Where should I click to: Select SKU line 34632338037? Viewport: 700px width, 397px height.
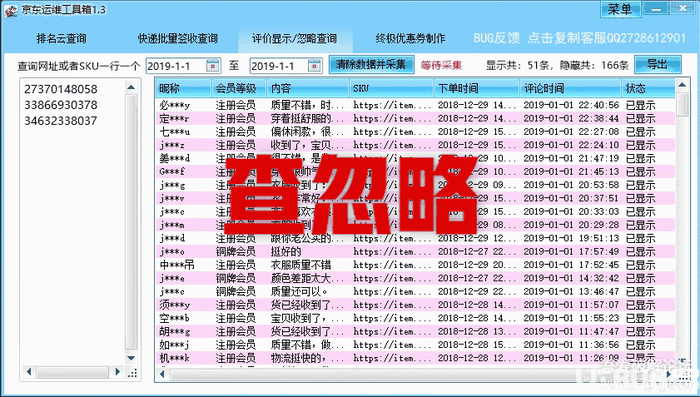click(x=61, y=121)
